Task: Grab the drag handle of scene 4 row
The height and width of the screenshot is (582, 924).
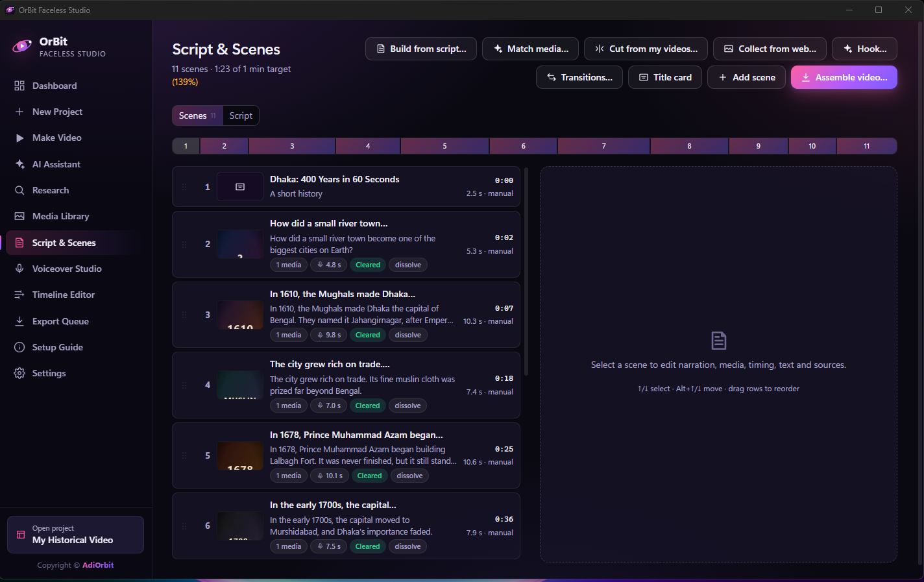Action: point(184,385)
